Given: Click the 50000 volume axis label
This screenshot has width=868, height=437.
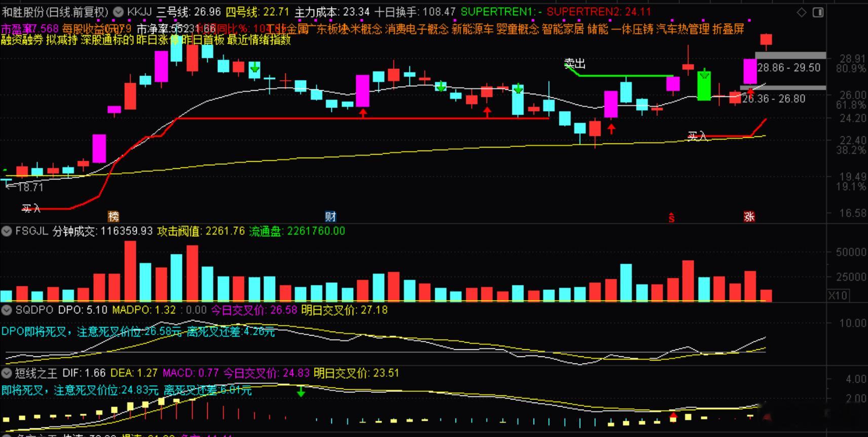Looking at the screenshot, I should [x=850, y=252].
